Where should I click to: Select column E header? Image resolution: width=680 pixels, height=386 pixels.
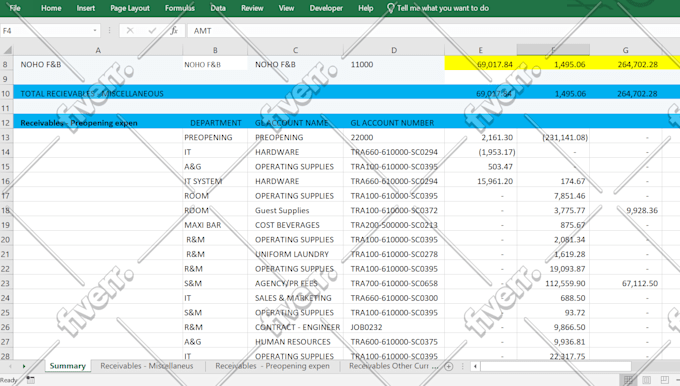(481, 50)
